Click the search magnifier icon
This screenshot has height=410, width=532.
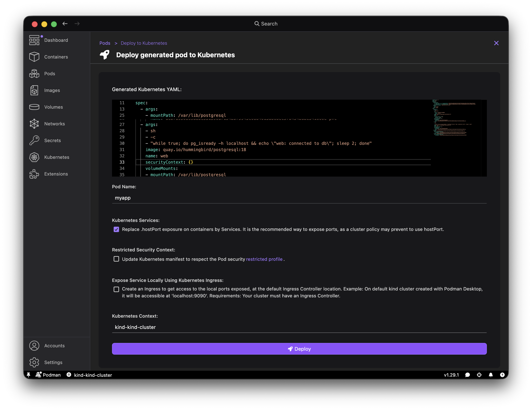point(257,24)
